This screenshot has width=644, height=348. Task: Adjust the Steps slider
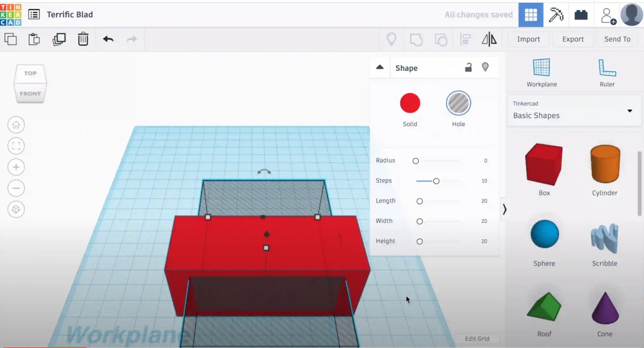pos(437,181)
